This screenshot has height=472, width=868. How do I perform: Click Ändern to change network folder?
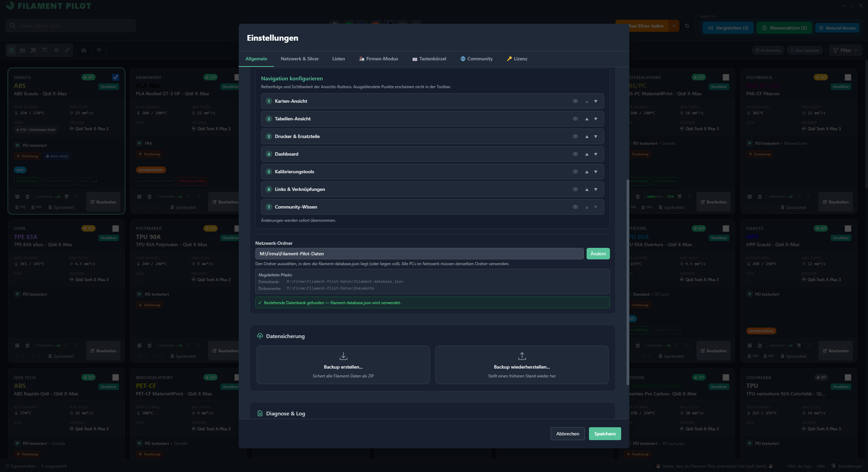(x=598, y=254)
